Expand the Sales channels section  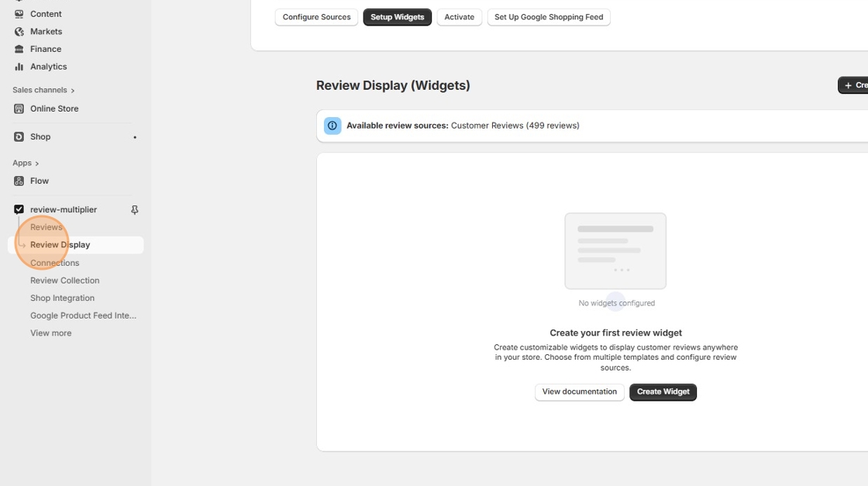click(43, 89)
